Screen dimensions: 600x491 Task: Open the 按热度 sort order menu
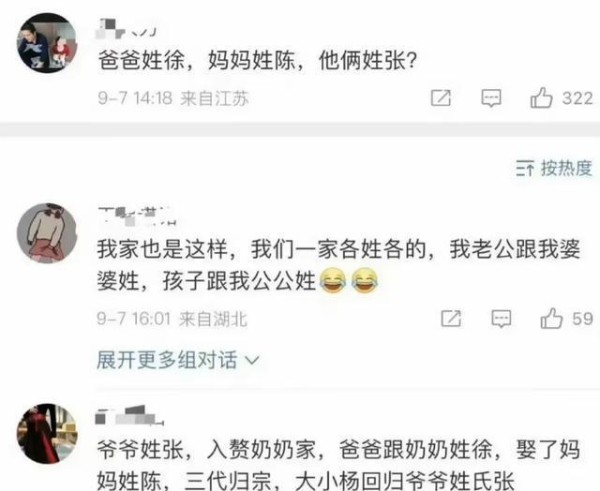[554, 168]
